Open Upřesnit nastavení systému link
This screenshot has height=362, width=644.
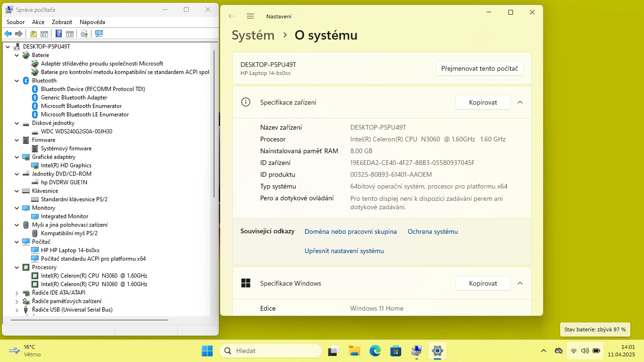344,251
